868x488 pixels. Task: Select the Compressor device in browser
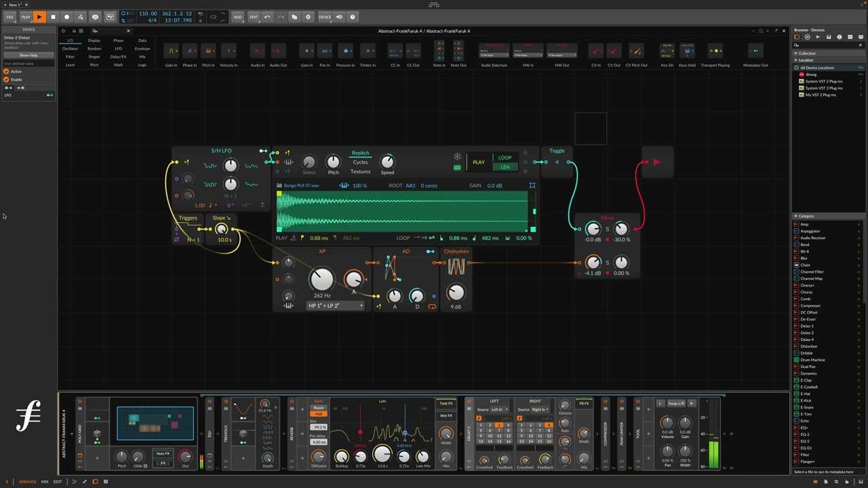(829, 306)
